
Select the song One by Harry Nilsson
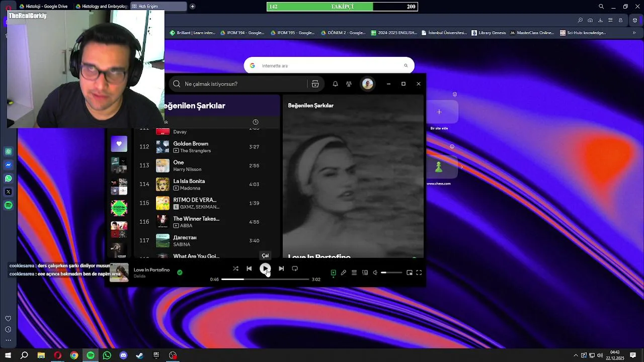click(x=206, y=165)
